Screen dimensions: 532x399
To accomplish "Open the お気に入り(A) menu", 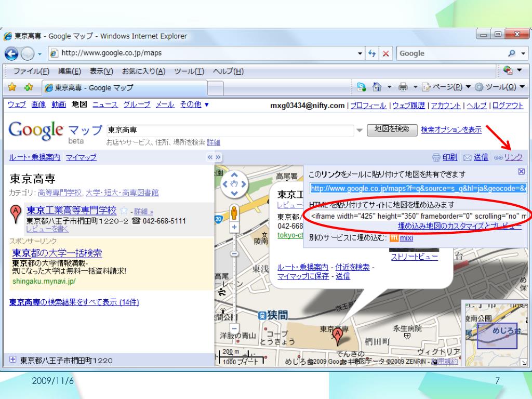I will click(143, 71).
